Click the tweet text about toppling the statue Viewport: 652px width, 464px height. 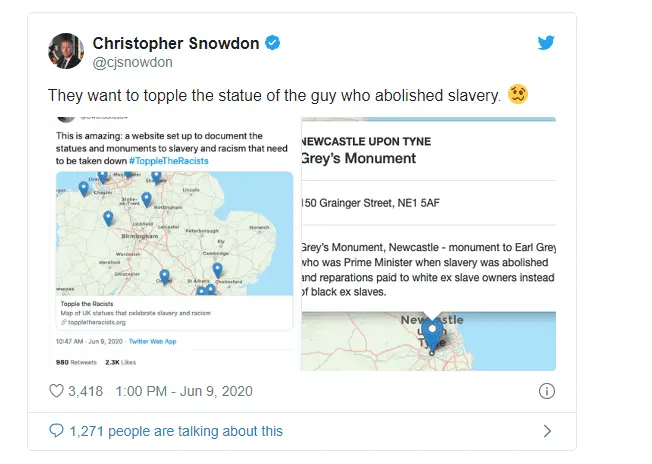click(274, 97)
